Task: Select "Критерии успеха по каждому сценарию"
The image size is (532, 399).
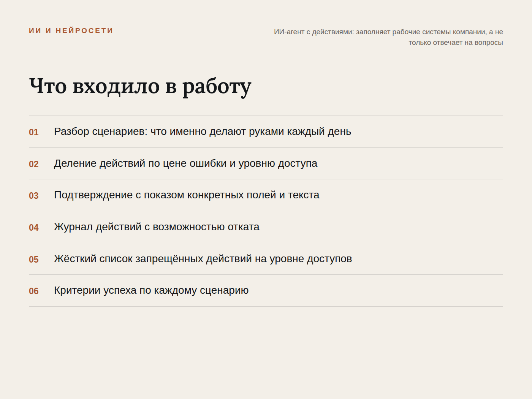Action: 151,290
